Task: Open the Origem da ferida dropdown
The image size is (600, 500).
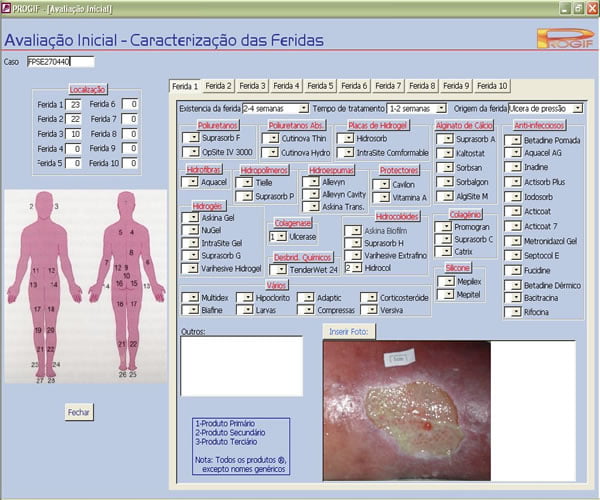Action: point(579,108)
